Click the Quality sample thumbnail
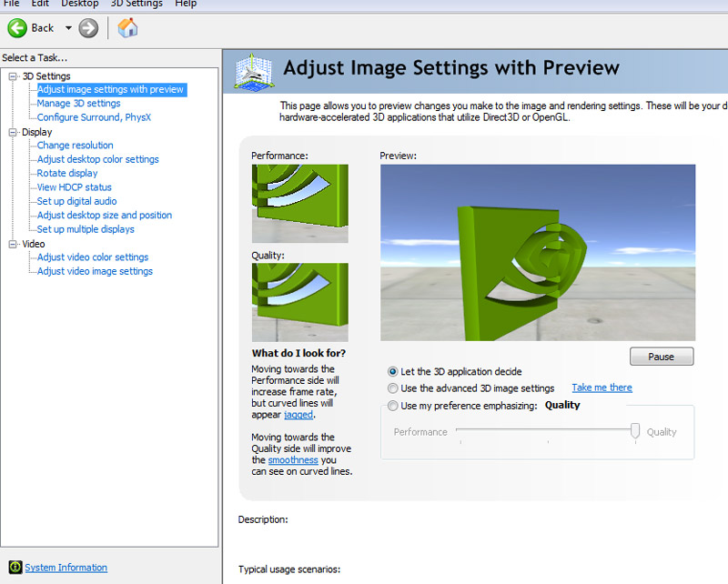 point(300,302)
